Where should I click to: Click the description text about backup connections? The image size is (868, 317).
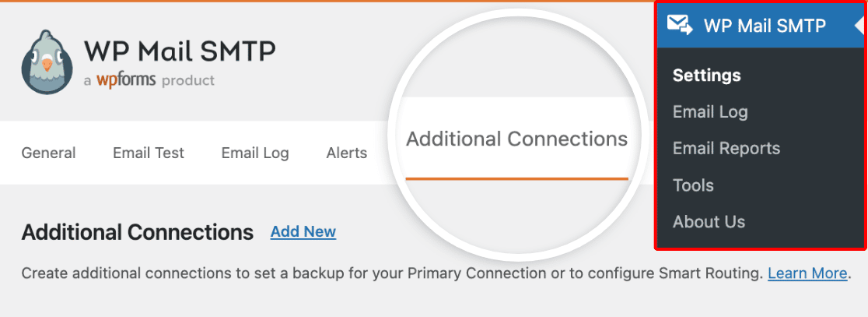coord(393,274)
